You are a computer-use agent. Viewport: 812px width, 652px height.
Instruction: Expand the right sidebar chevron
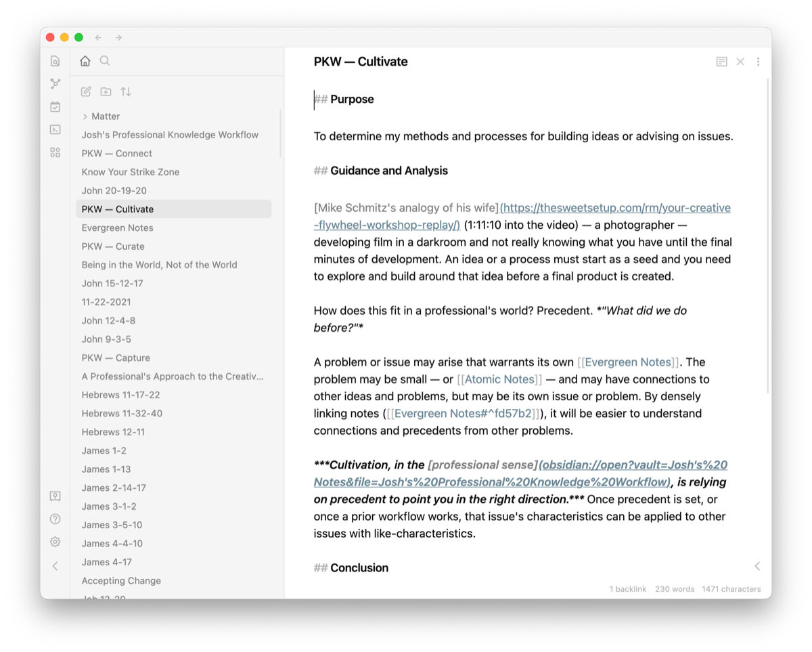pyautogui.click(x=757, y=566)
